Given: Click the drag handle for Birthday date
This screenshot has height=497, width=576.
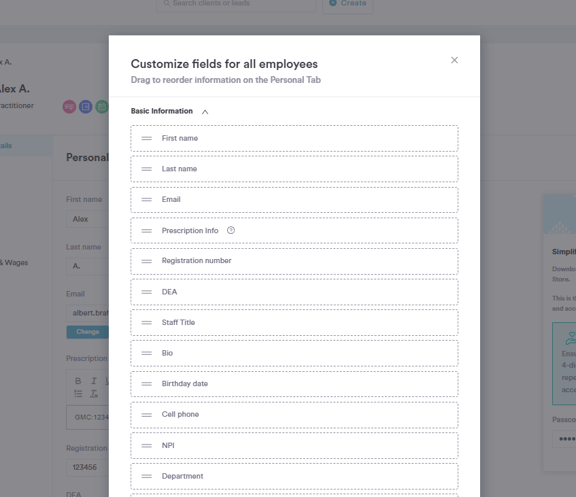Looking at the screenshot, I should pos(147,384).
